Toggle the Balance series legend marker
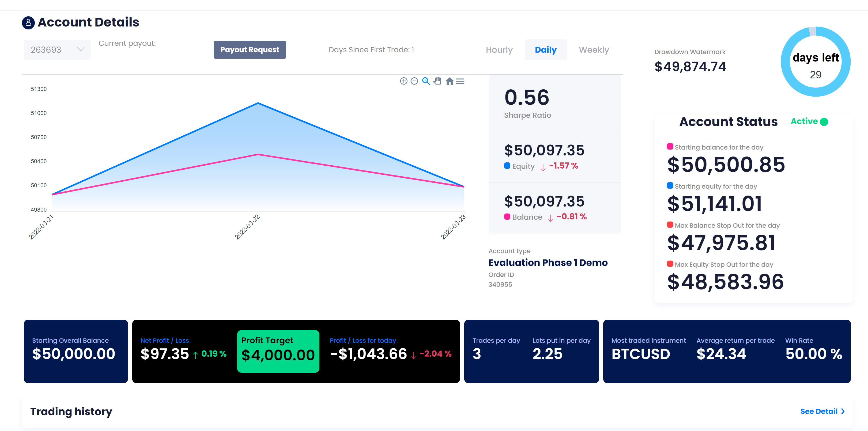The width and height of the screenshot is (868, 431). [x=507, y=216]
